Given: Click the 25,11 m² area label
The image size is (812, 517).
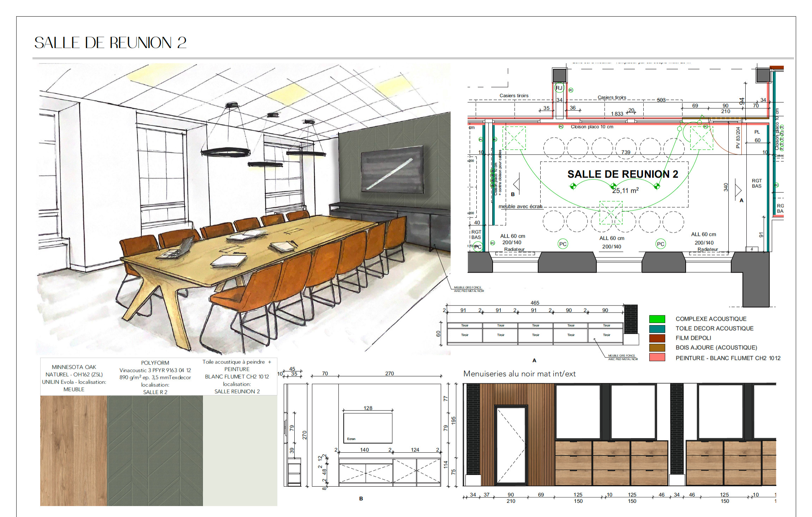Looking at the screenshot, I should (x=625, y=191).
